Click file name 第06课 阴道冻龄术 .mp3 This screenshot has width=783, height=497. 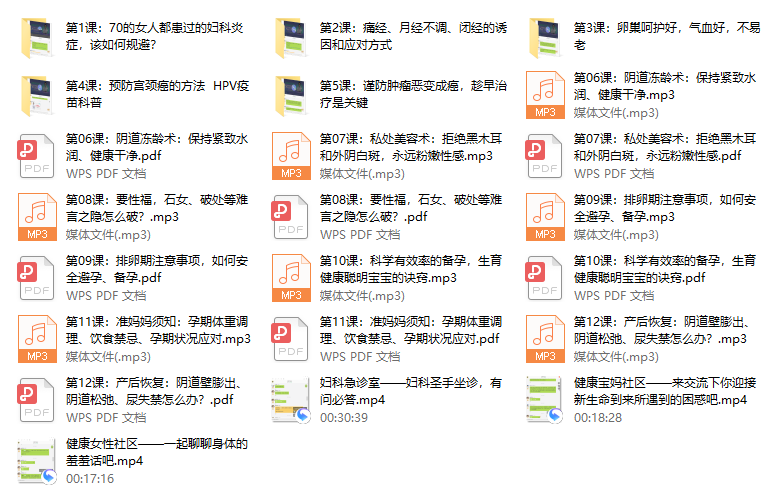click(665, 86)
